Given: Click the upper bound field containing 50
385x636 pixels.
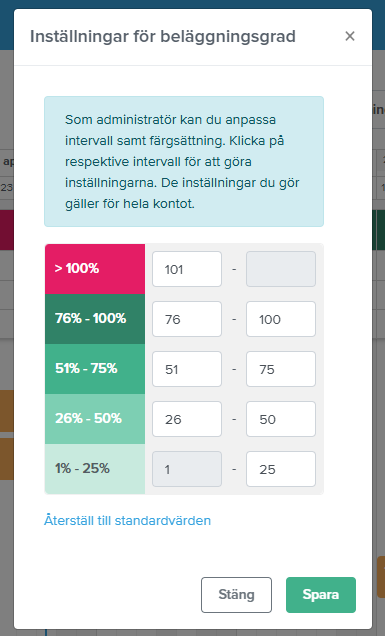Looking at the screenshot, I should 281,419.
